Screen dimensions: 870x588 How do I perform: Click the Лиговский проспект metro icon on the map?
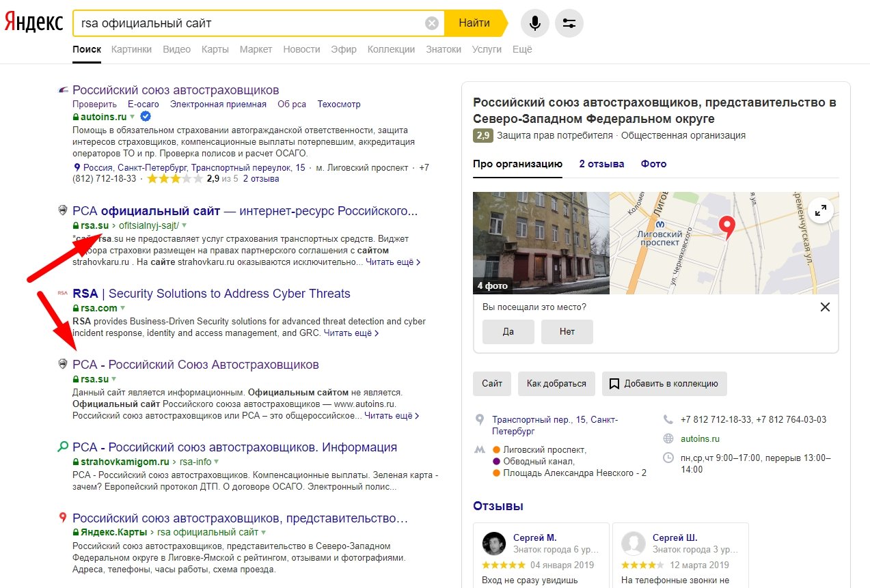tap(660, 223)
